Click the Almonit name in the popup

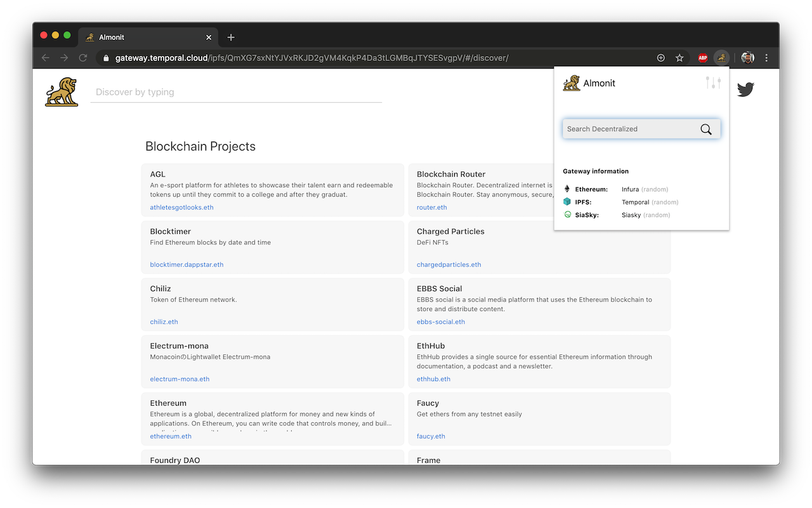tap(599, 83)
